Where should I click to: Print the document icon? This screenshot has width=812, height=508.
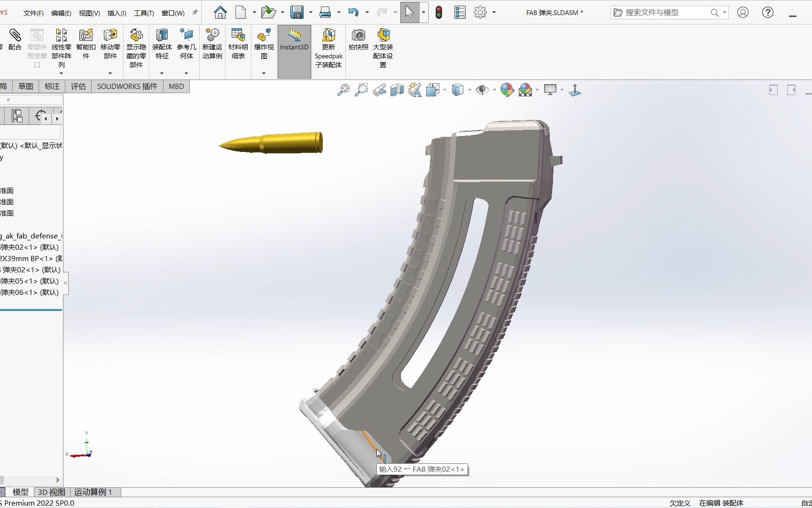pos(325,12)
